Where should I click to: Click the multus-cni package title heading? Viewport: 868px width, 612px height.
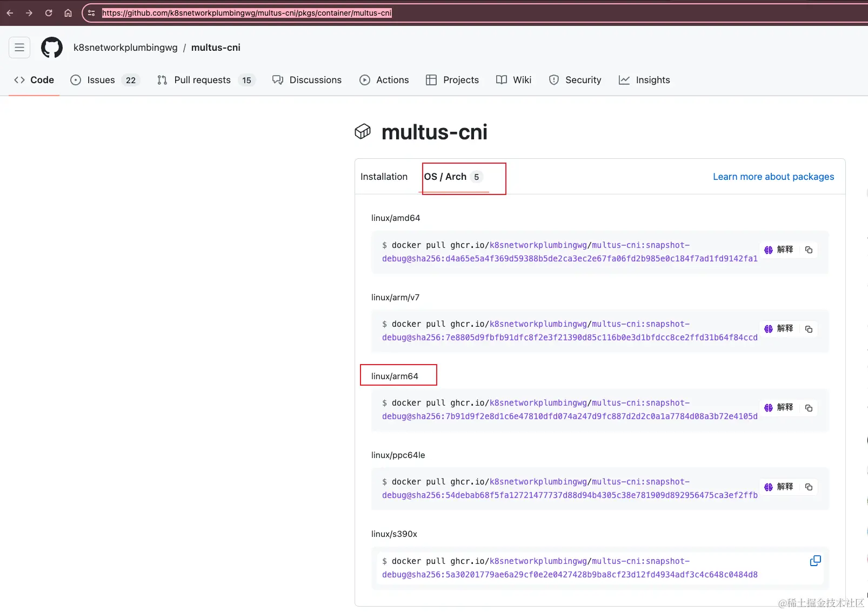[x=435, y=132]
